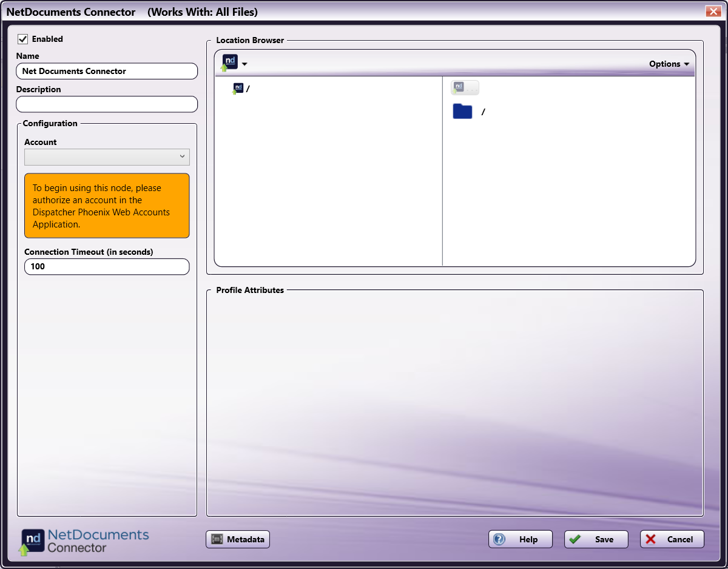Screen dimensions: 728x569
Task: Click the '/' label next to the blue folder
Action: [x=483, y=112]
